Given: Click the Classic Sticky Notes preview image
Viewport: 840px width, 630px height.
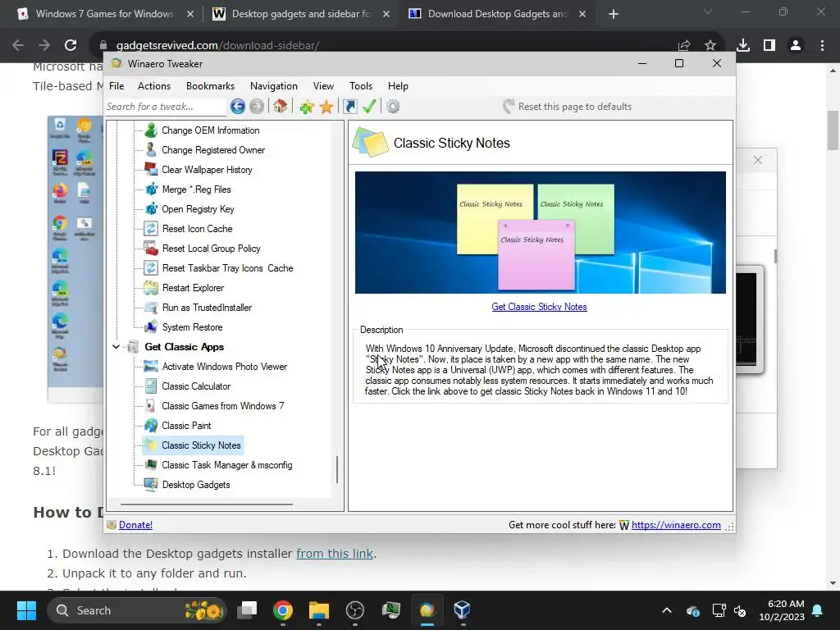Looking at the screenshot, I should click(x=541, y=232).
